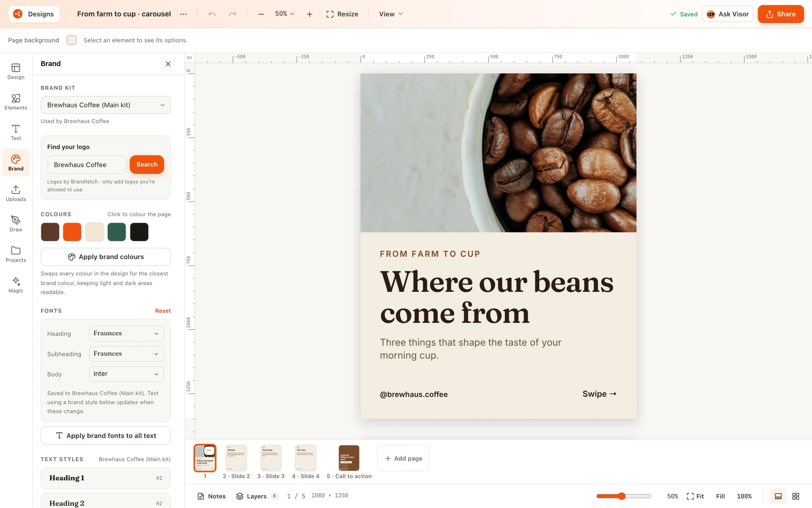Open the Notes panel
Image resolution: width=812 pixels, height=508 pixels.
pyautogui.click(x=212, y=496)
